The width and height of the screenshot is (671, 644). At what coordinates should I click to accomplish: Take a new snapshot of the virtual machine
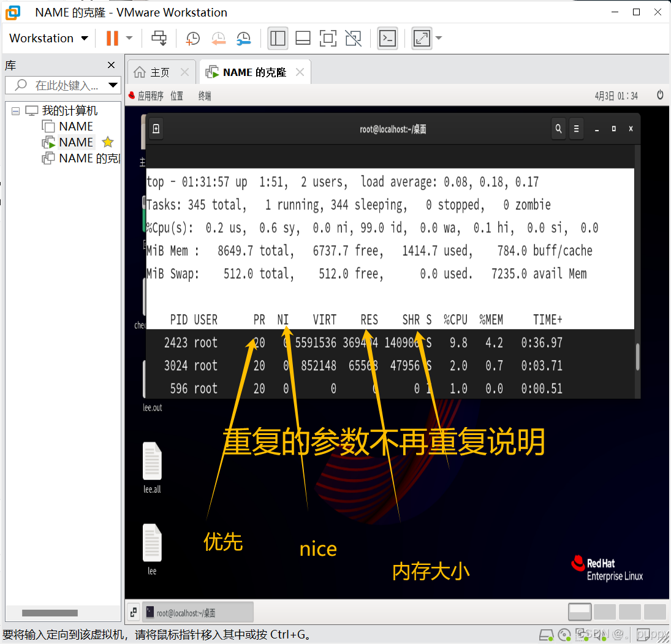click(192, 38)
